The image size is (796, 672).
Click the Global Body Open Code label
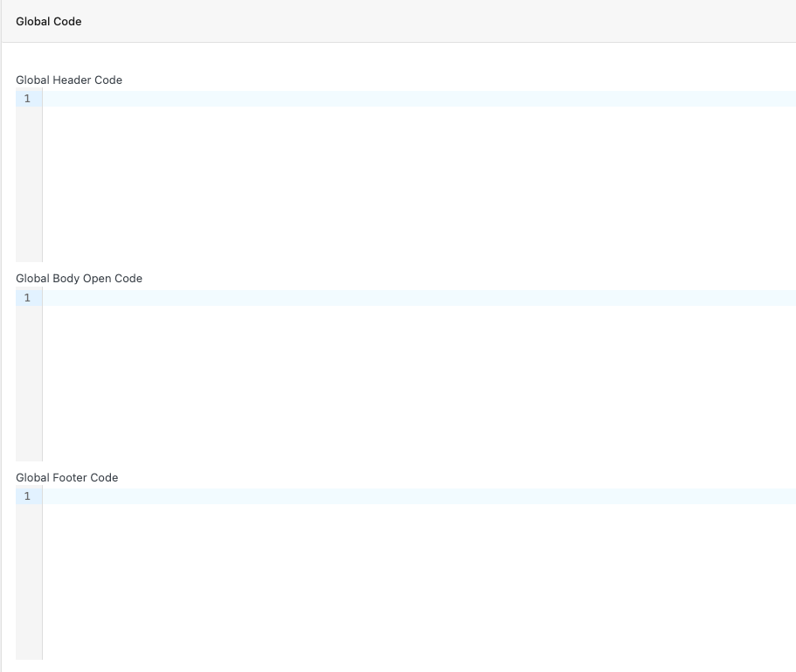[80, 278]
